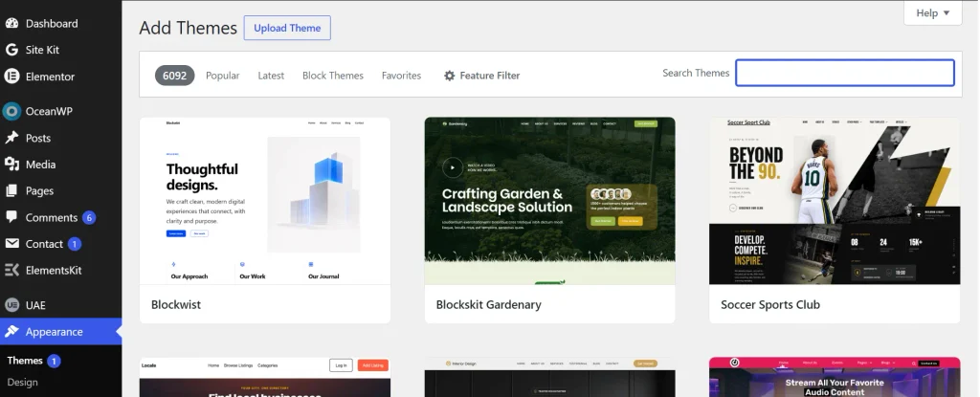This screenshot has height=397, width=980.
Task: Select the Soccer Sports Club theme screenshot
Action: (x=835, y=201)
